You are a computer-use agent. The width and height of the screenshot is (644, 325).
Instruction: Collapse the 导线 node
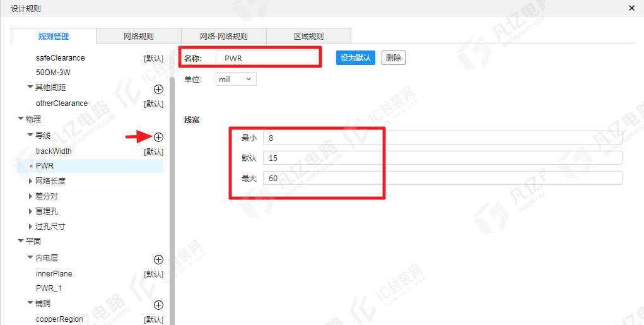tap(30, 135)
